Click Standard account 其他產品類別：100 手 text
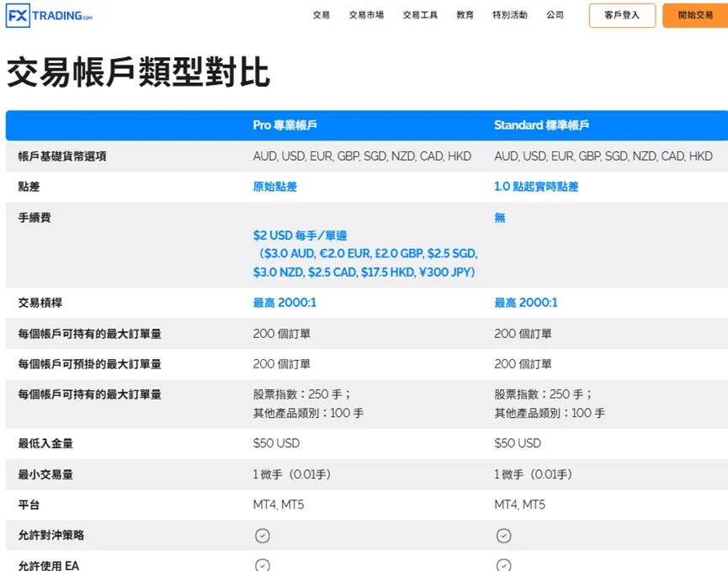 click(x=550, y=413)
